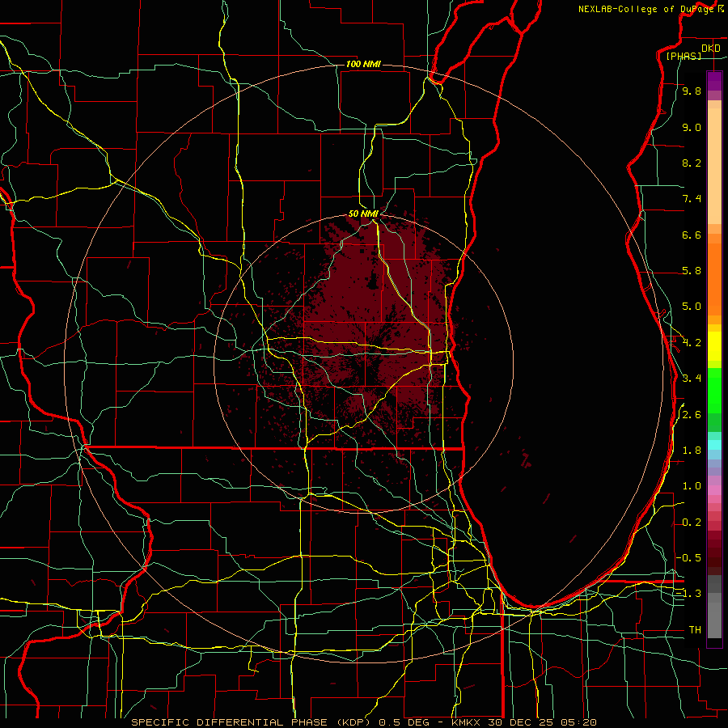Image resolution: width=728 pixels, height=728 pixels.
Task: Click the "DKD" label above the color scale
Action: [711, 49]
